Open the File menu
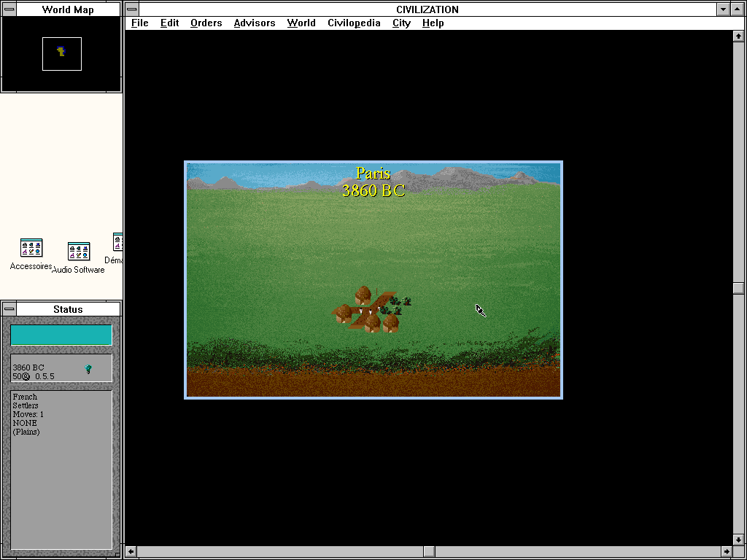747x560 pixels. [x=139, y=23]
